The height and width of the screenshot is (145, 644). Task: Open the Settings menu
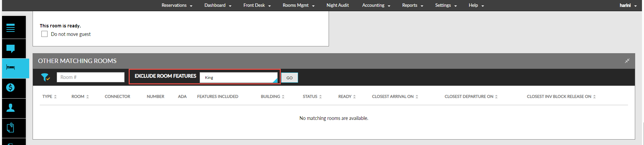pyautogui.click(x=446, y=5)
